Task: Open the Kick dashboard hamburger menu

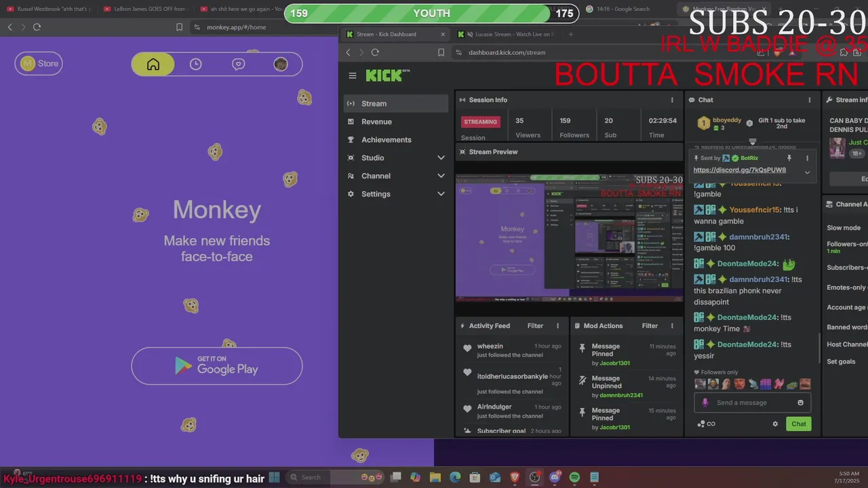Action: [353, 76]
